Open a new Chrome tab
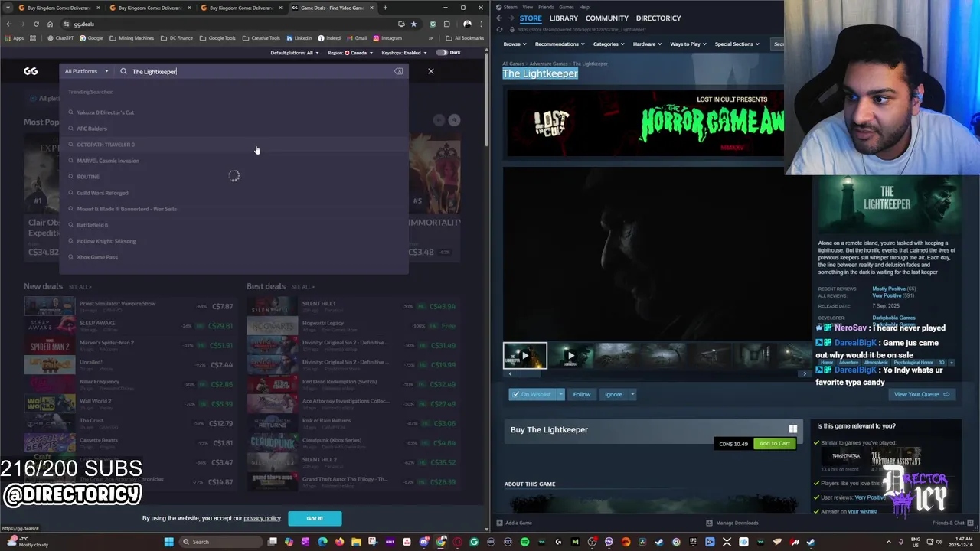Viewport: 980px width, 551px height. tap(385, 8)
